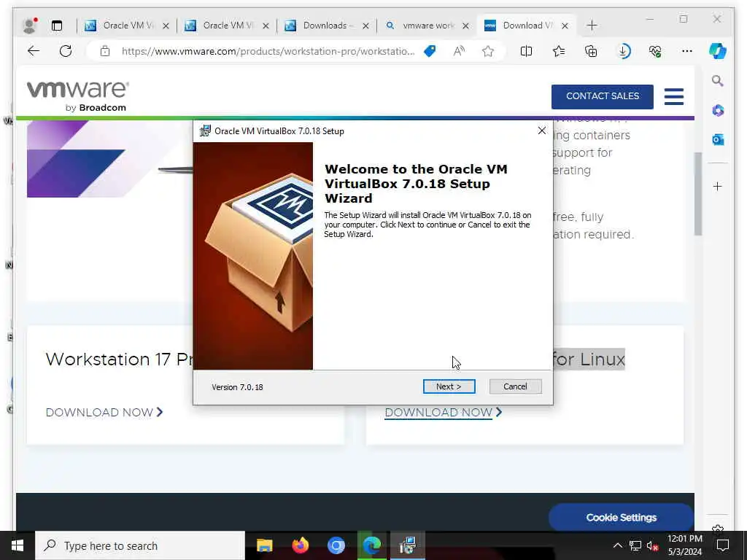
Task: Launch Chrome from the taskbar
Action: (x=336, y=545)
